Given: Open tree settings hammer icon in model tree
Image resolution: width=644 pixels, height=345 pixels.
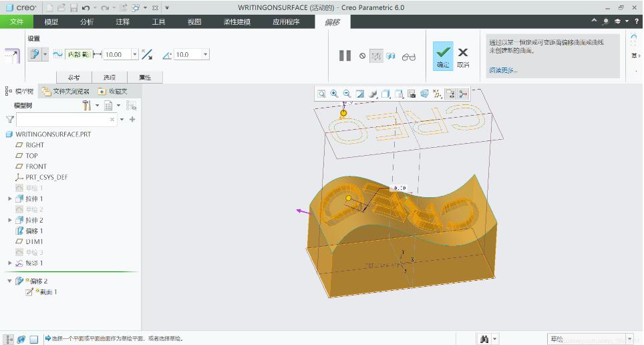Looking at the screenshot, I should 86,106.
